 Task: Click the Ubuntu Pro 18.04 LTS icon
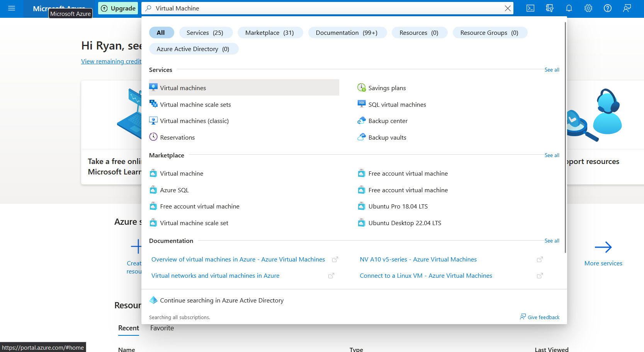pos(362,206)
